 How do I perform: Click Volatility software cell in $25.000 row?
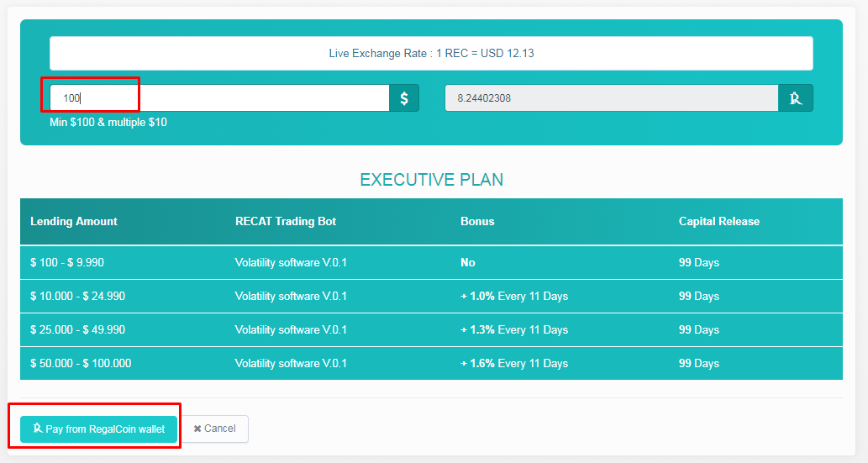point(291,330)
